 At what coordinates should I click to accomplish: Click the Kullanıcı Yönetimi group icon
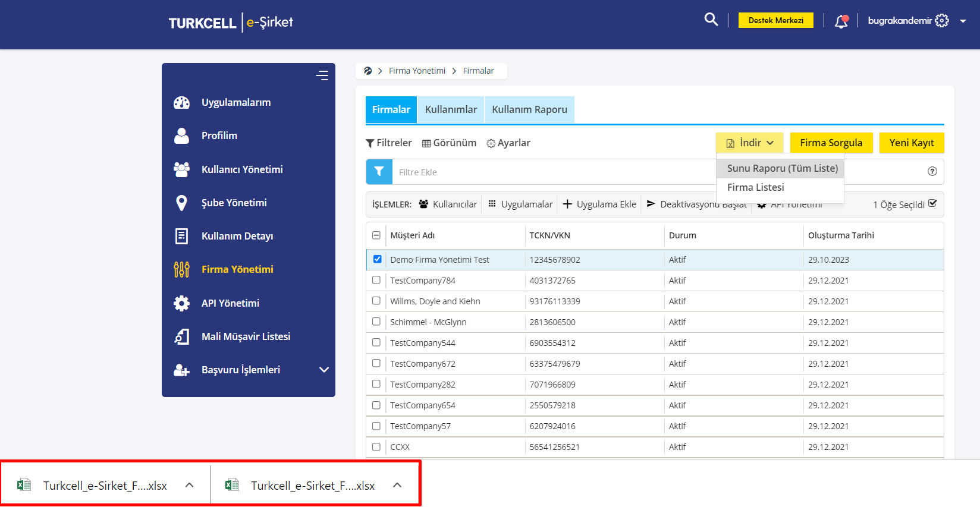181,169
